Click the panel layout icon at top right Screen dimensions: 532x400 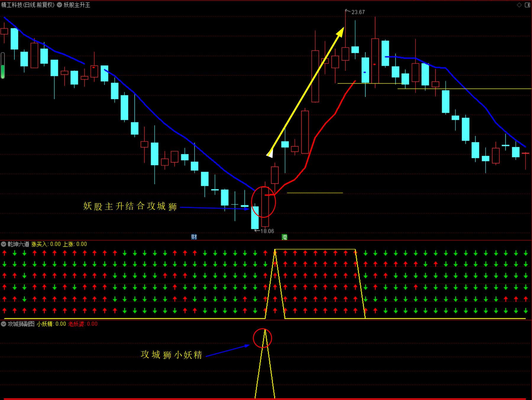(x=528, y=5)
